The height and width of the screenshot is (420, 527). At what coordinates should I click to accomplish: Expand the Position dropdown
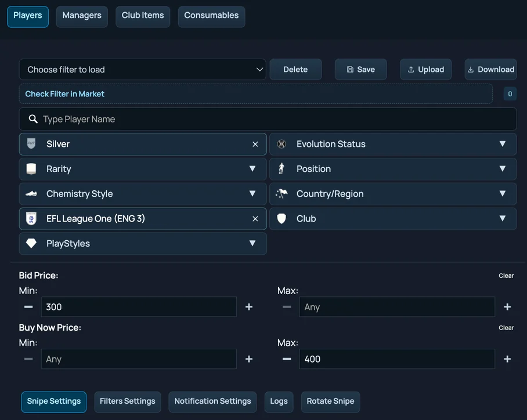(393, 169)
